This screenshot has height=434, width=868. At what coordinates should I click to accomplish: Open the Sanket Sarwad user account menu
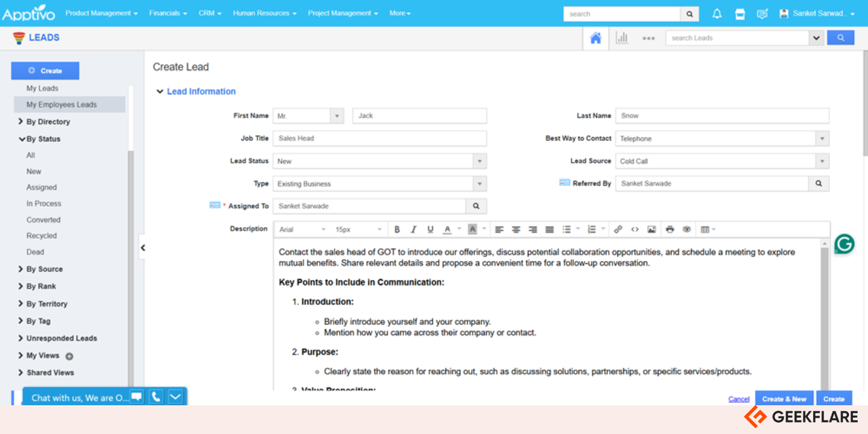point(817,14)
